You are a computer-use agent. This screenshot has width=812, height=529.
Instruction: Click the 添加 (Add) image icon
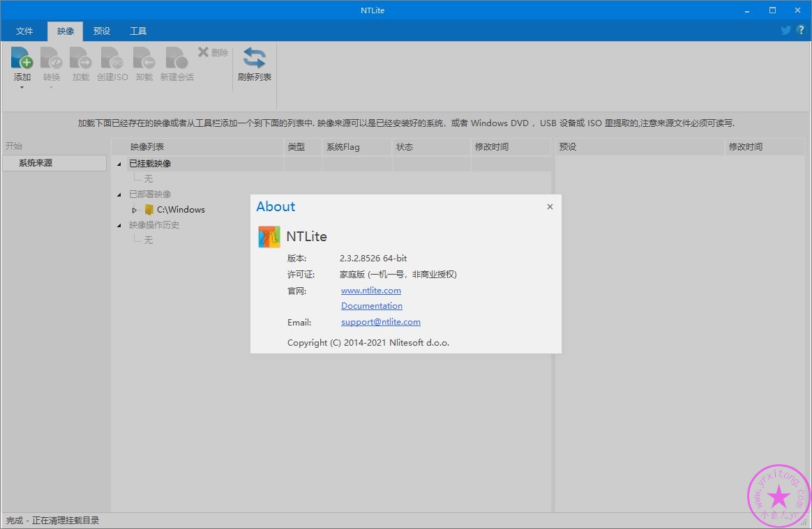click(22, 58)
